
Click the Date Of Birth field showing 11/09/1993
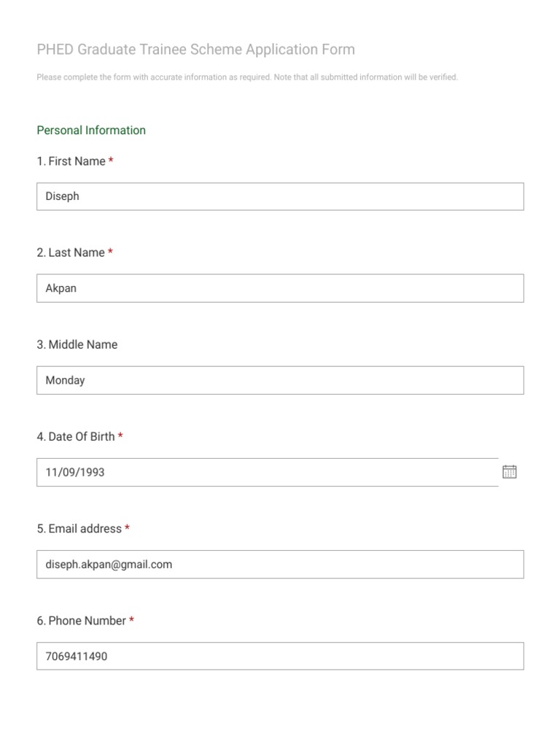[268, 472]
